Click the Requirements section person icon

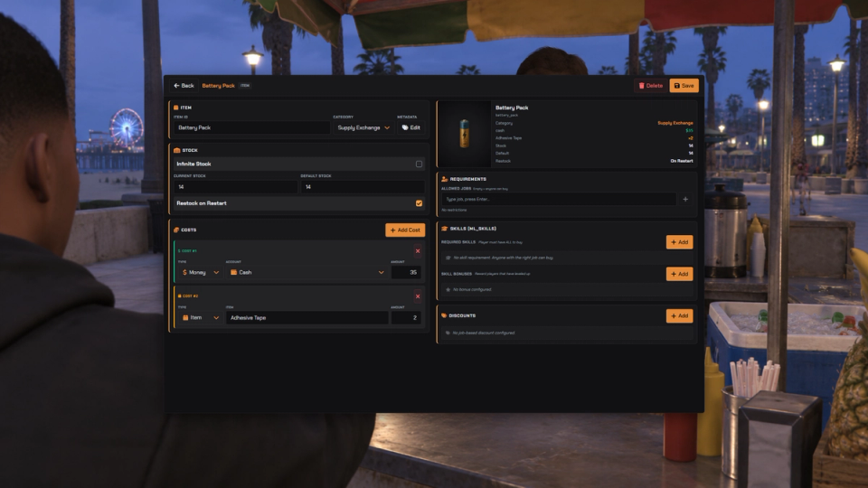click(x=445, y=179)
